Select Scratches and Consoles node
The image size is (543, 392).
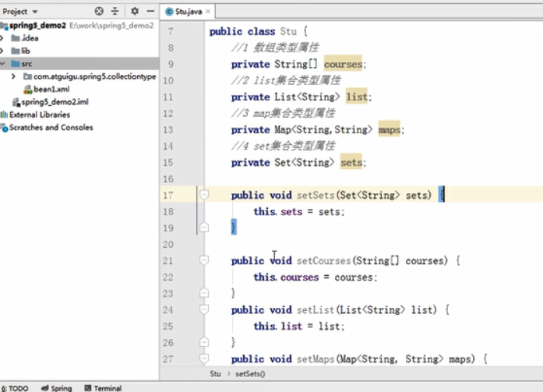51,128
